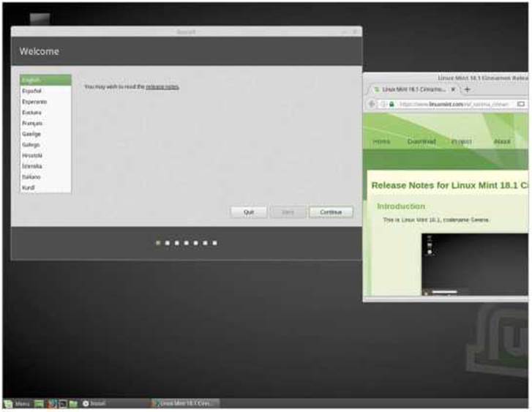Open the Files manager panel launcher
Viewport: 532px width, 412px height.
(x=73, y=404)
